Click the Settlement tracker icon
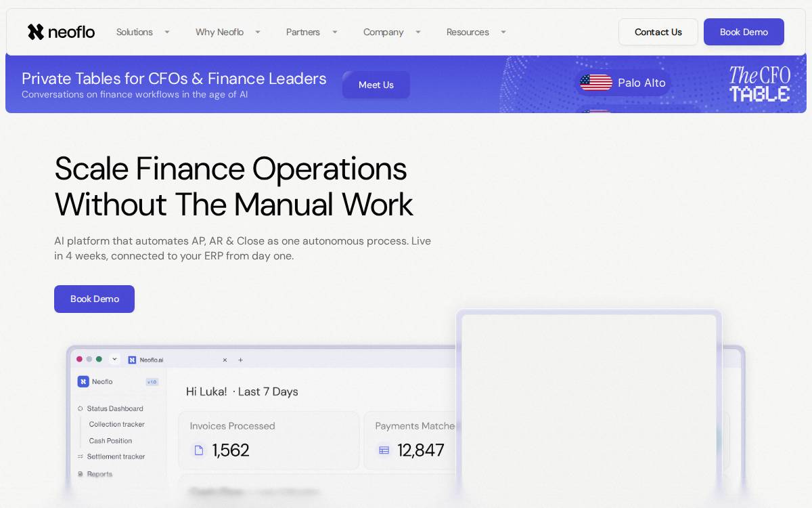The width and height of the screenshot is (812, 508). (x=81, y=457)
